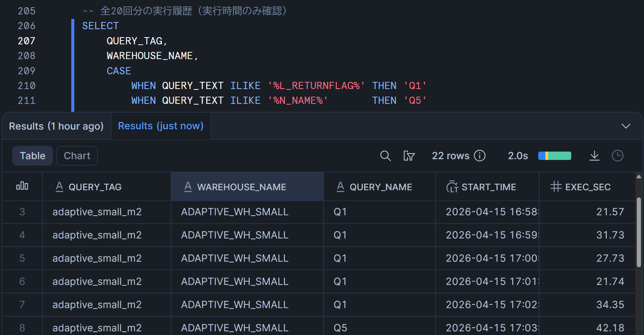
Task: Click the column statistics bar chart icon
Action: (x=22, y=186)
